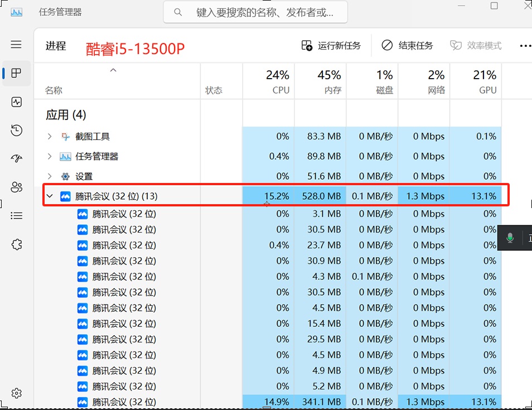
Task: Click the 进程 page title
Action: pyautogui.click(x=56, y=46)
